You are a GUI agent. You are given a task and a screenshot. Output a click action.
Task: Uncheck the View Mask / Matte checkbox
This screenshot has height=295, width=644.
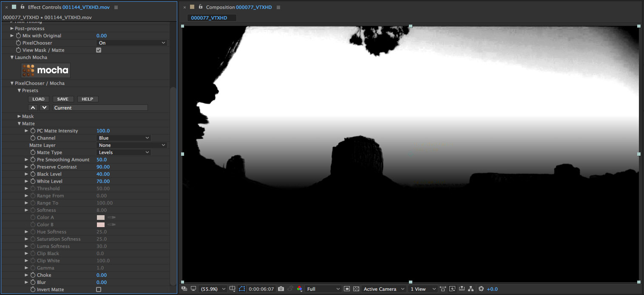[x=99, y=50]
